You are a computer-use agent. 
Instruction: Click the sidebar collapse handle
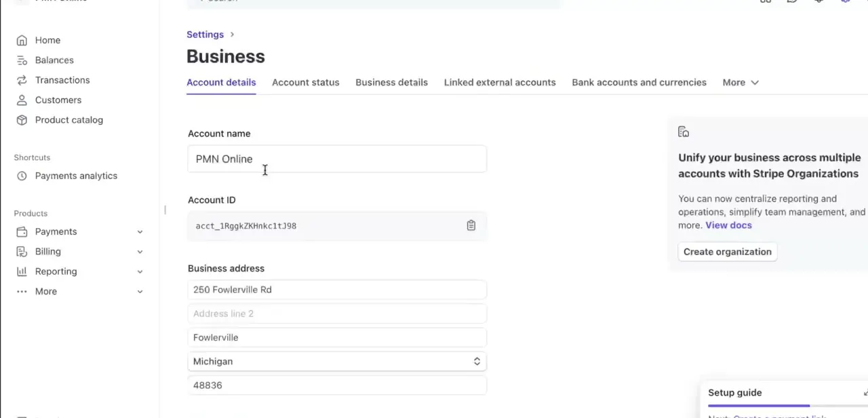[x=165, y=210]
